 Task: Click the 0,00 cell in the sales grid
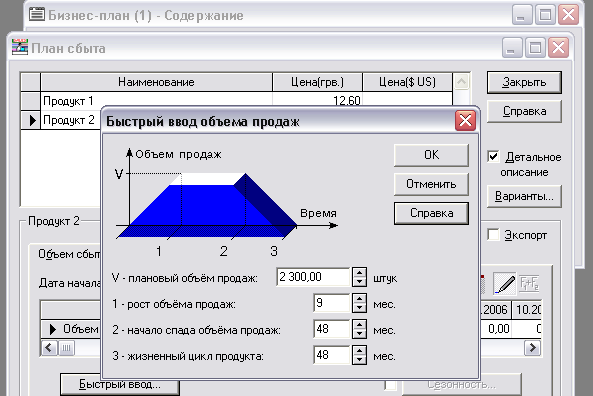tap(496, 329)
